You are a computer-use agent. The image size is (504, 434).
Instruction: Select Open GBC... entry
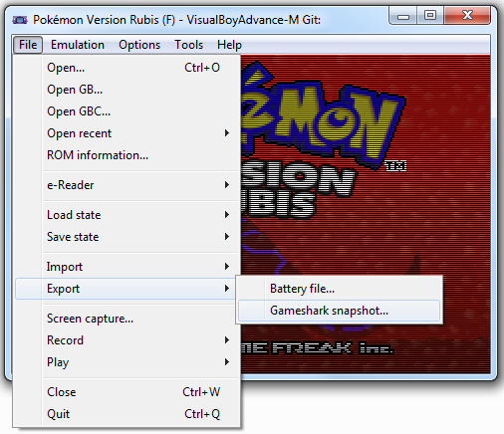(x=127, y=111)
